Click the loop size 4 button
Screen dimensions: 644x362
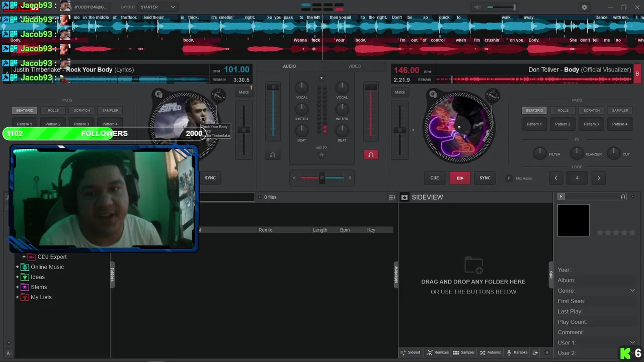pos(577,178)
